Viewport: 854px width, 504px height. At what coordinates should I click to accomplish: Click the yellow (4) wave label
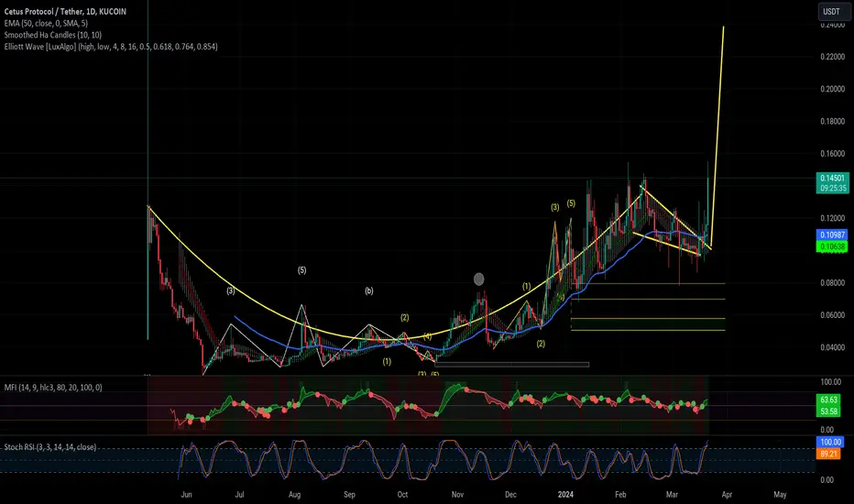pos(428,336)
